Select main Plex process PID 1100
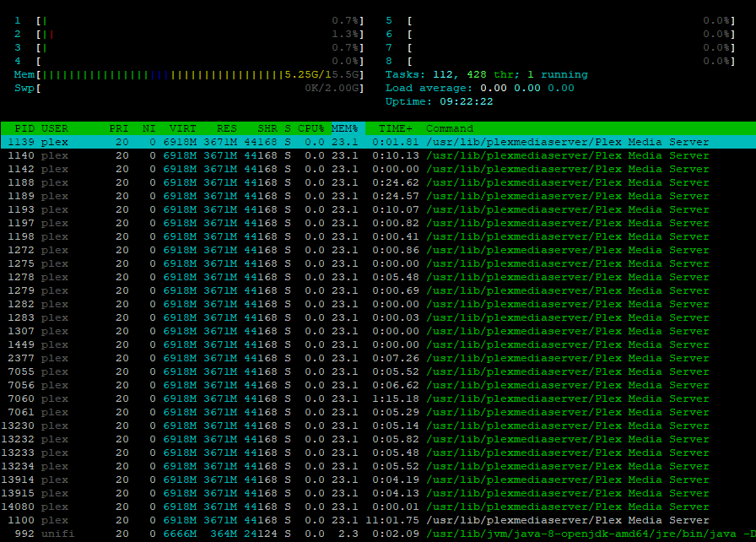Screen dimensions: 756x542 click(378, 520)
